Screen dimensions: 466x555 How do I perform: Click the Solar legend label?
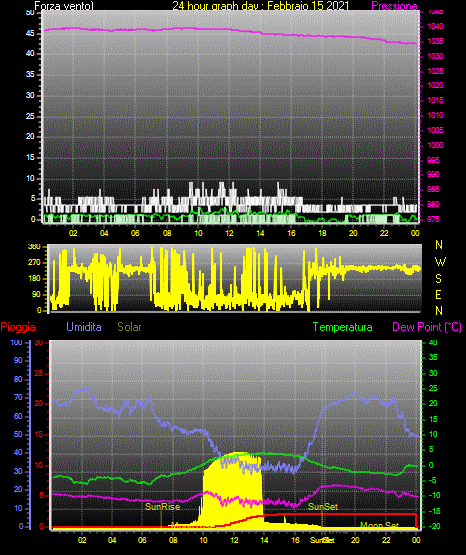click(x=130, y=327)
